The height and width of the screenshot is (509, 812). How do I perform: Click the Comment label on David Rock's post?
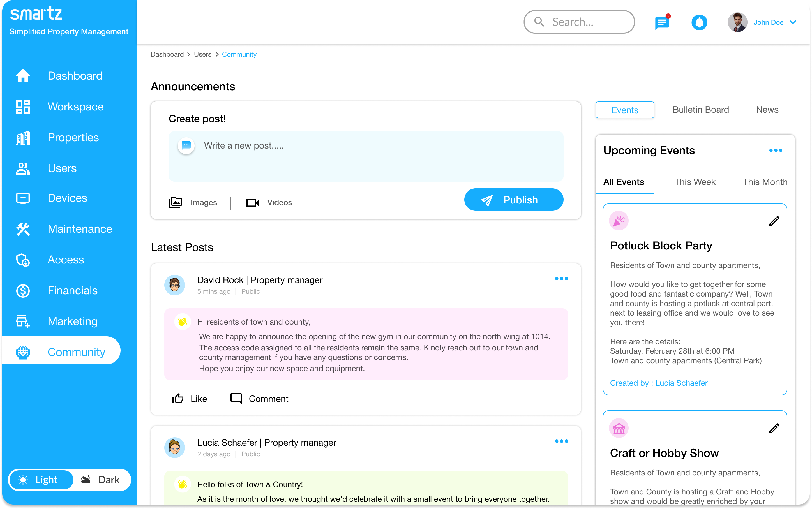268,399
